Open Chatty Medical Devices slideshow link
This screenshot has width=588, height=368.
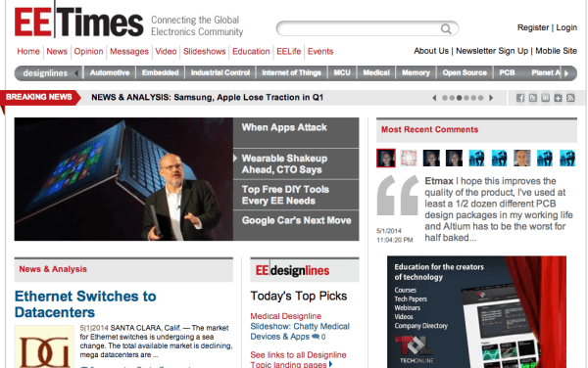300,332
